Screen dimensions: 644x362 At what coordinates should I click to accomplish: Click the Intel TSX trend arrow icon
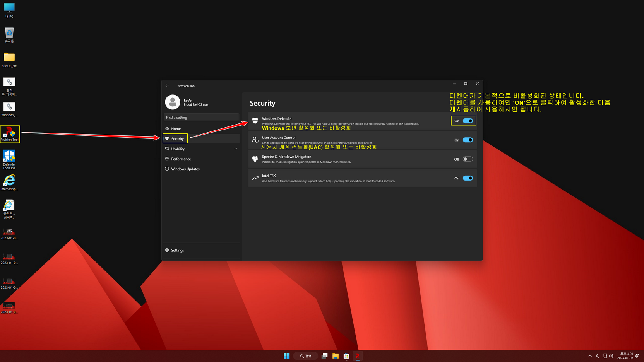(x=255, y=178)
